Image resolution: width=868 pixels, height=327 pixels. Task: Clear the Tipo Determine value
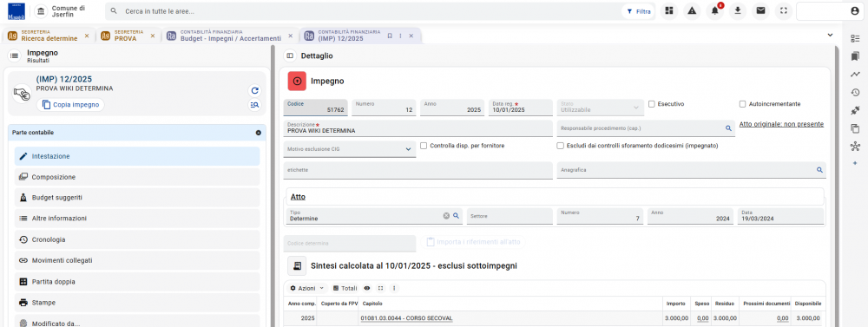point(446,216)
